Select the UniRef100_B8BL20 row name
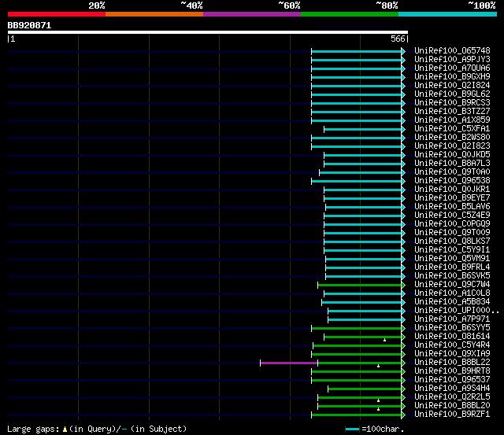The width and height of the screenshot is (504, 435). pyautogui.click(x=452, y=406)
